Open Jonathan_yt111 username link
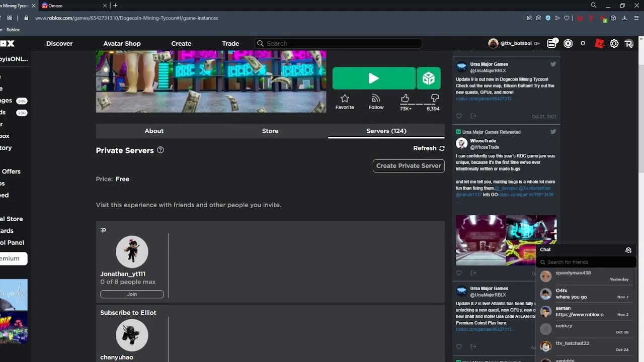The width and height of the screenshot is (644, 362). 123,274
